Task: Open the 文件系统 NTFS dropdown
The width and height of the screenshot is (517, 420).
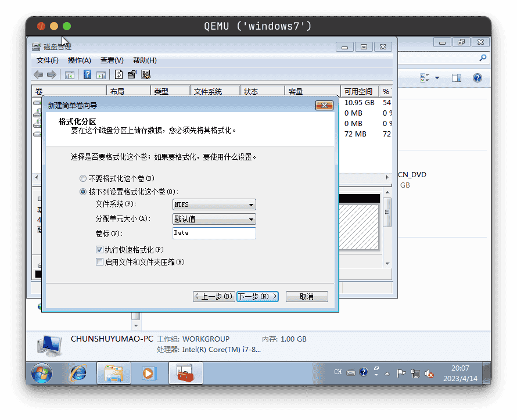Action: tap(214, 204)
